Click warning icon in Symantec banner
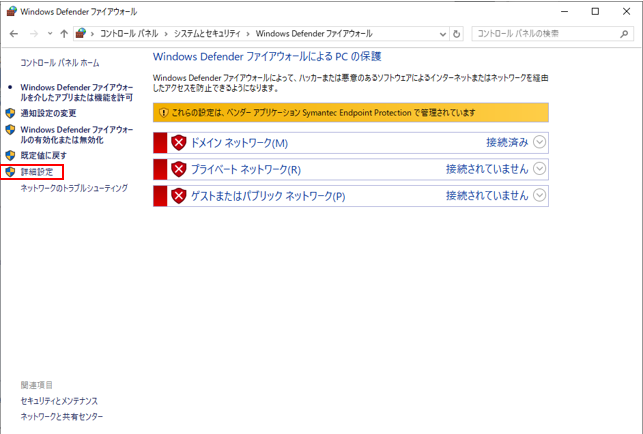 (163, 113)
